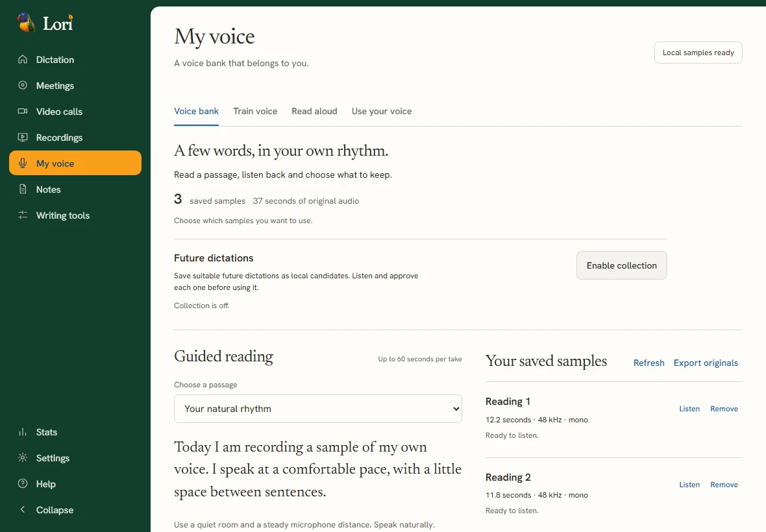Click the Meetings circle icon
Screen dimensions: 766x532
pos(23,86)
